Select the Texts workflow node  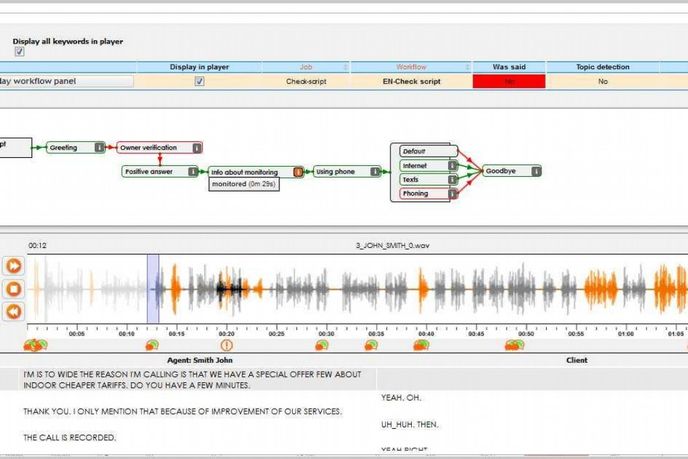(428, 179)
